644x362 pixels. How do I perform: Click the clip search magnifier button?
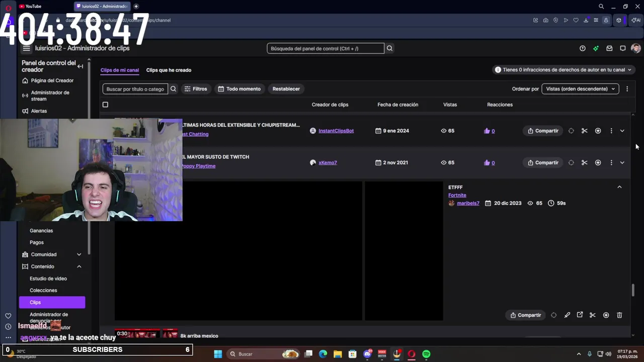174,89
